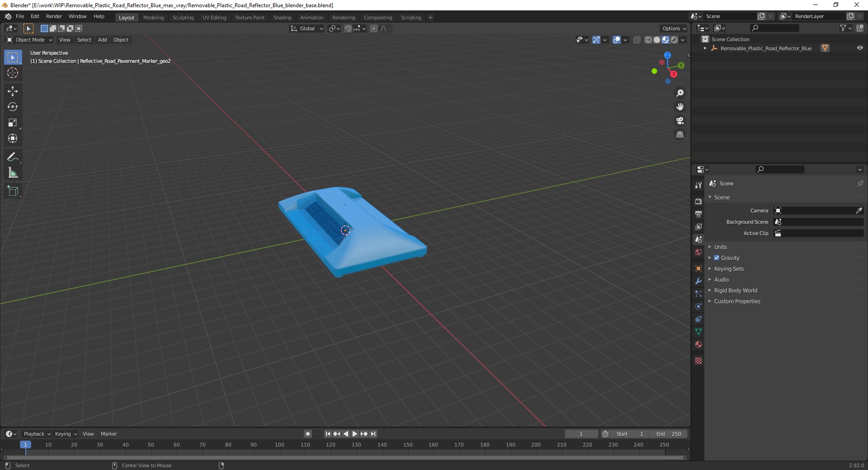This screenshot has height=470, width=868.
Task: Toggle auto keying record button
Action: [x=308, y=434]
